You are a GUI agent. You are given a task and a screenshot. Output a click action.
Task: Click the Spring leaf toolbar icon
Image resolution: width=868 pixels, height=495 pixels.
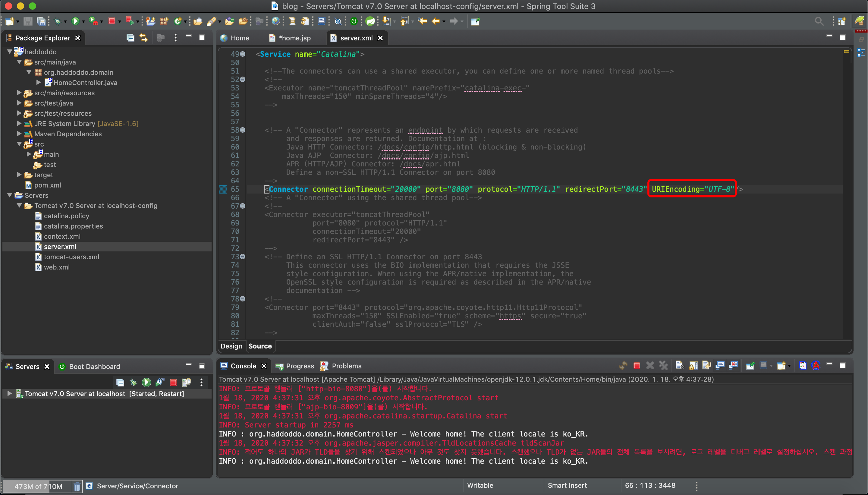point(370,21)
